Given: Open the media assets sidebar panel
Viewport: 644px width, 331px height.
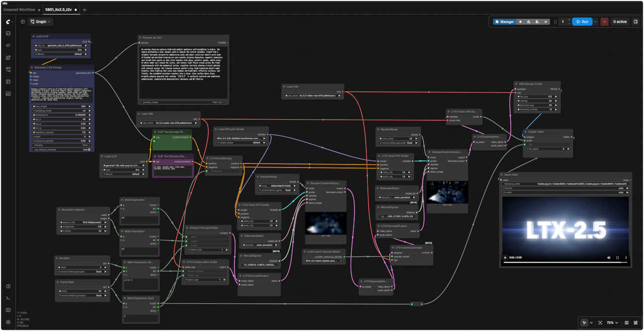Looking at the screenshot, I should (8, 33).
